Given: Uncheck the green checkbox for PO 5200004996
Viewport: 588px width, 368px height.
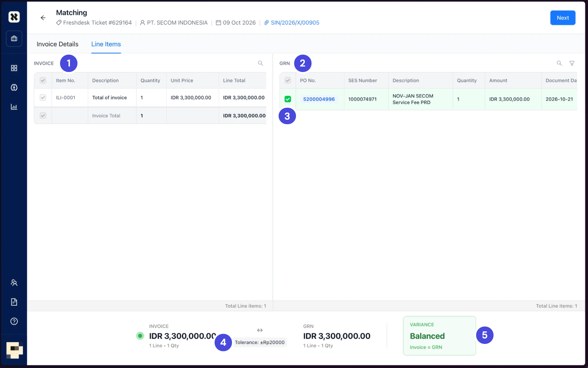Looking at the screenshot, I should point(288,99).
